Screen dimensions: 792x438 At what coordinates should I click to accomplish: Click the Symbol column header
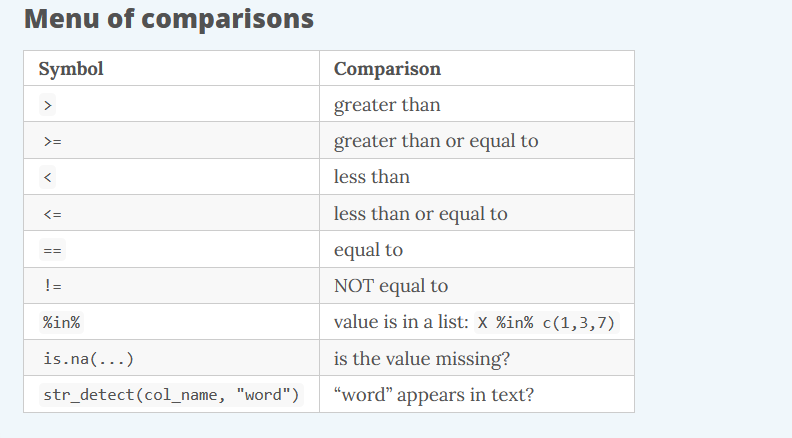(71, 69)
